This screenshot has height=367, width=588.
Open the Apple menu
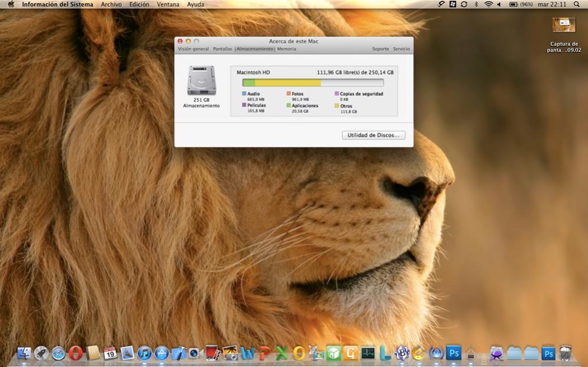pyautogui.click(x=11, y=4)
